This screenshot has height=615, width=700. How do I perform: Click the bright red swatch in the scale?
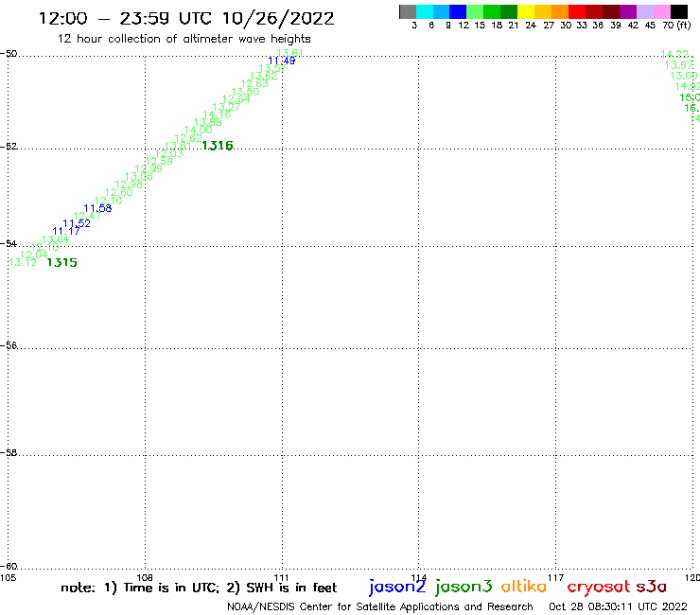click(577, 11)
